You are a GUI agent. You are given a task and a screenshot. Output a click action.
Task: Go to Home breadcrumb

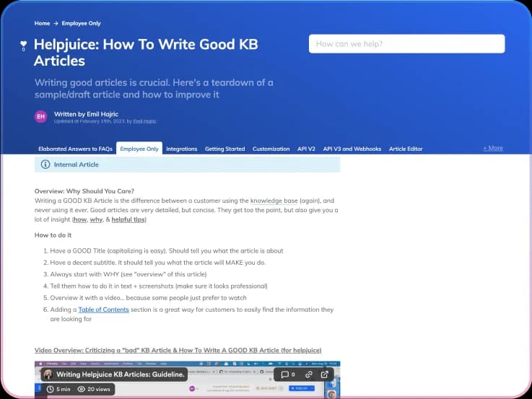coord(42,23)
